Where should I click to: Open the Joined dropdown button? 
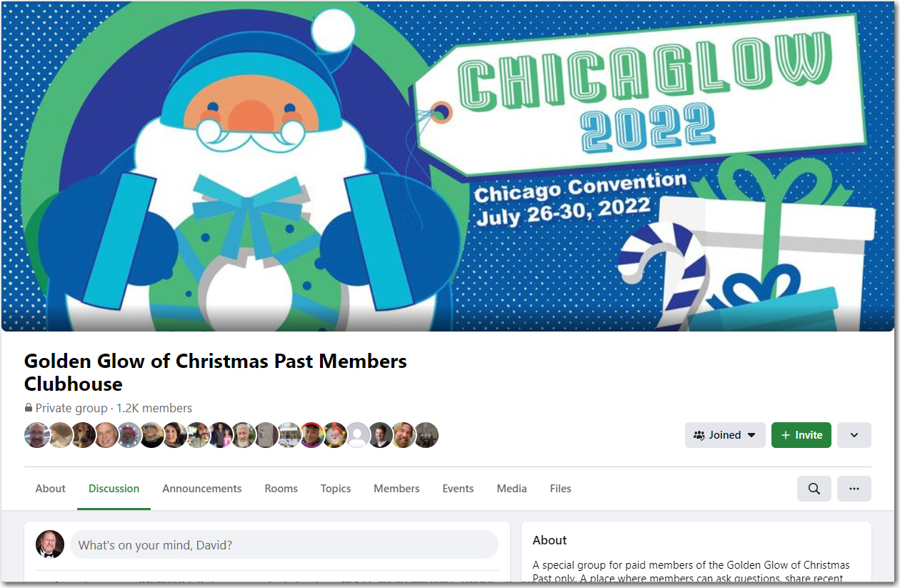point(725,435)
